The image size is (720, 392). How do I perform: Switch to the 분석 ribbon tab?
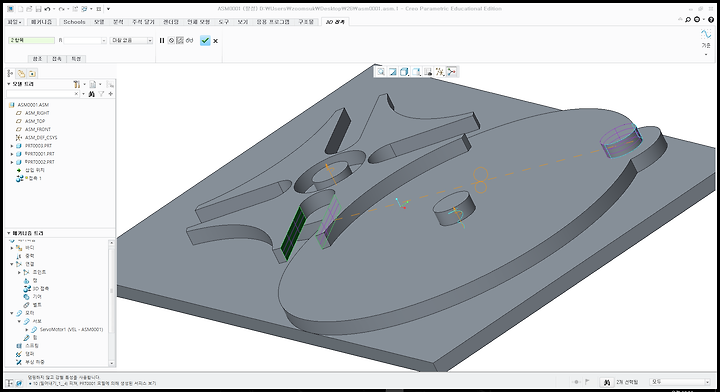(118, 22)
